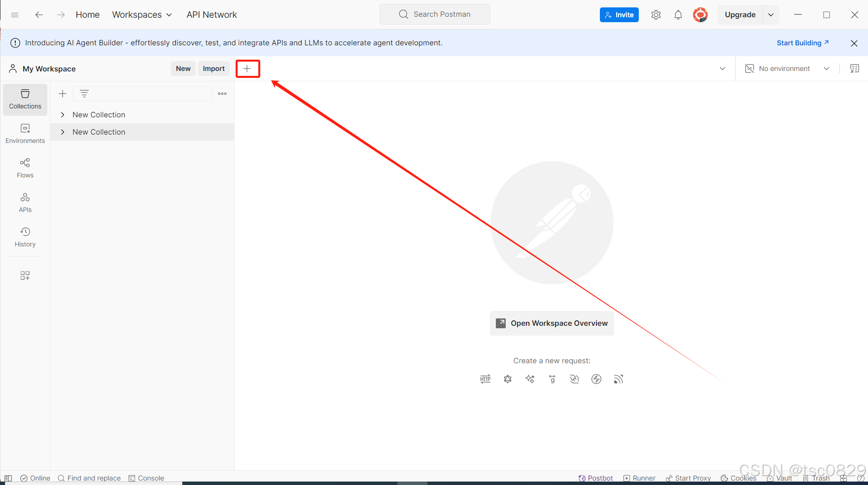868x485 pixels.
Task: Go forward with the right arrow
Action: click(61, 15)
